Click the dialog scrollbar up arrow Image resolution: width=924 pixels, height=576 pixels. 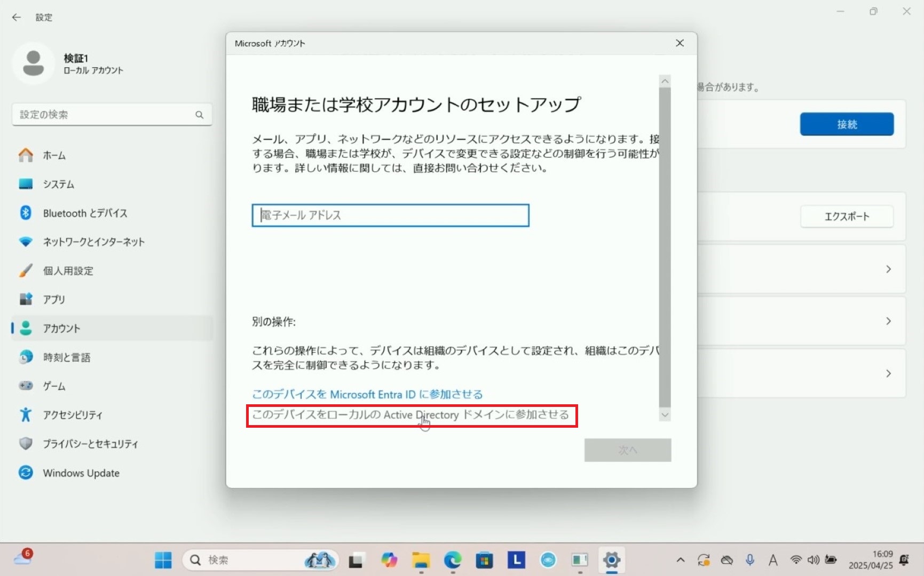[665, 81]
